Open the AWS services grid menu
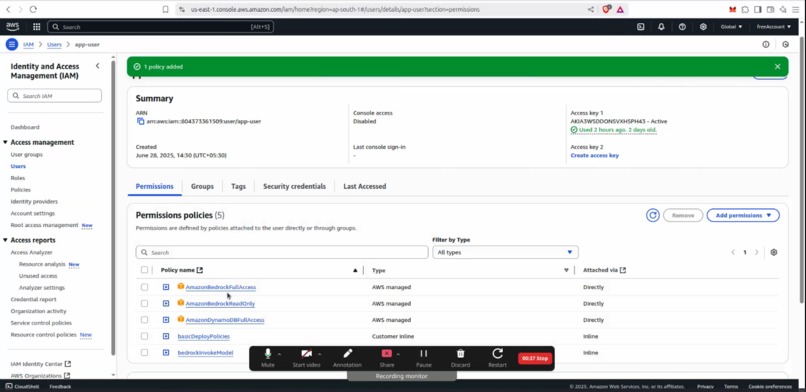 click(36, 27)
